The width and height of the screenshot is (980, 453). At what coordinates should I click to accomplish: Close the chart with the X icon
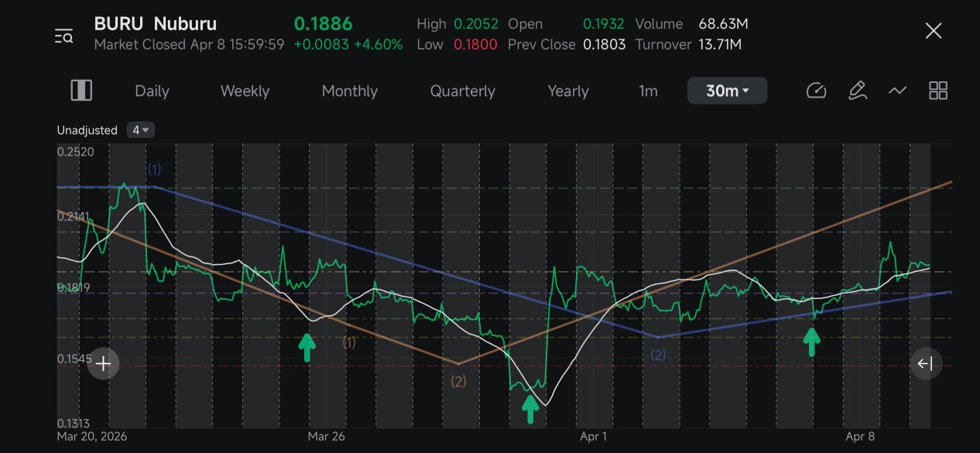[934, 31]
